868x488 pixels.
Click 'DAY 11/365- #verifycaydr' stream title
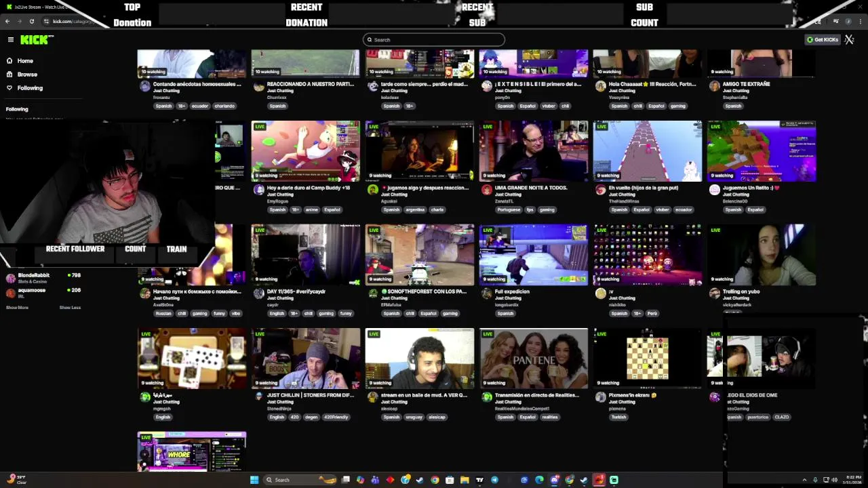(296, 291)
